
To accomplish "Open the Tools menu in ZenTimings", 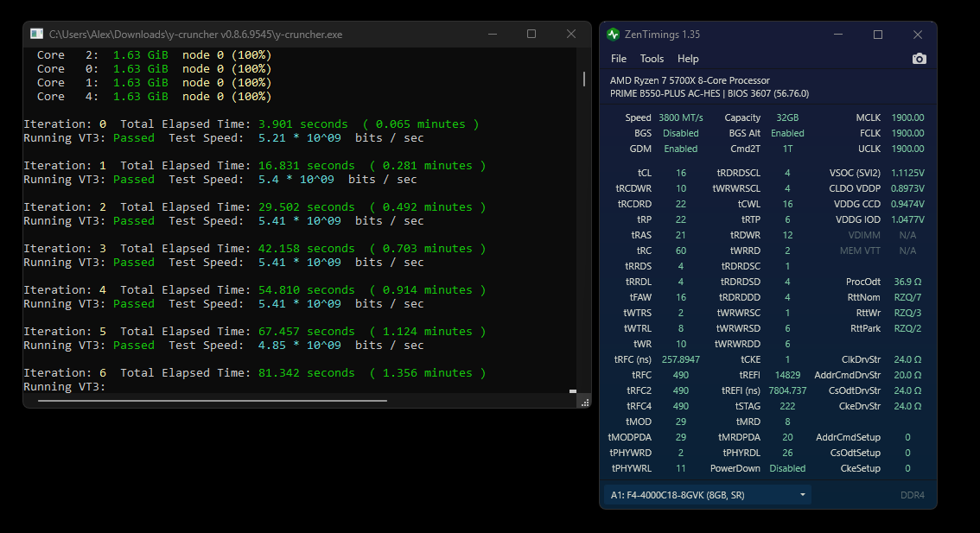I will coord(652,59).
